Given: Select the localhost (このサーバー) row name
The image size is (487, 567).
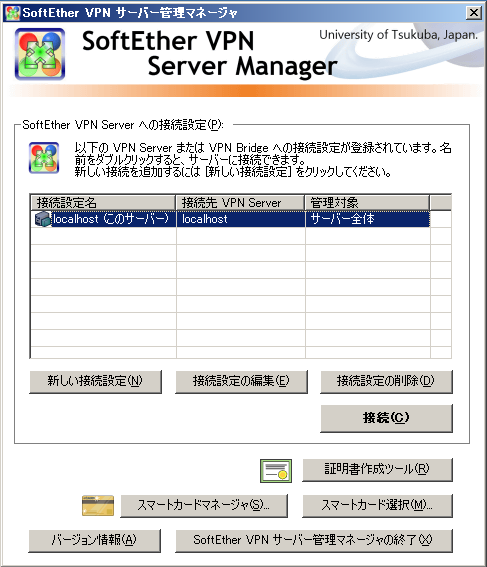Looking at the screenshot, I should click(x=111, y=219).
